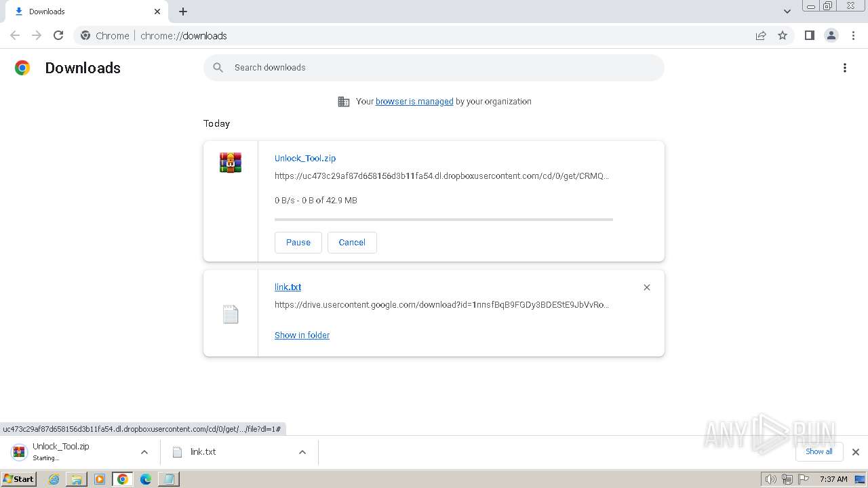Bookmark this page with the star icon
The width and height of the screenshot is (868, 488).
point(783,35)
